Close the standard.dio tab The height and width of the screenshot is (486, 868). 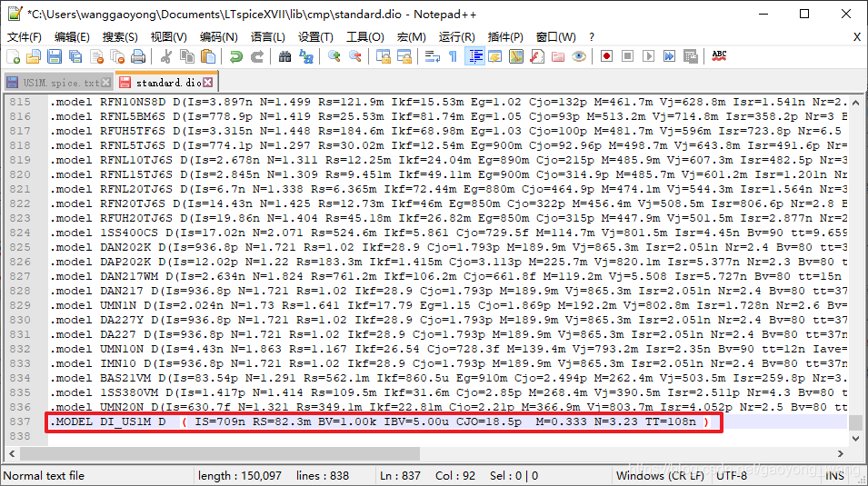(207, 83)
